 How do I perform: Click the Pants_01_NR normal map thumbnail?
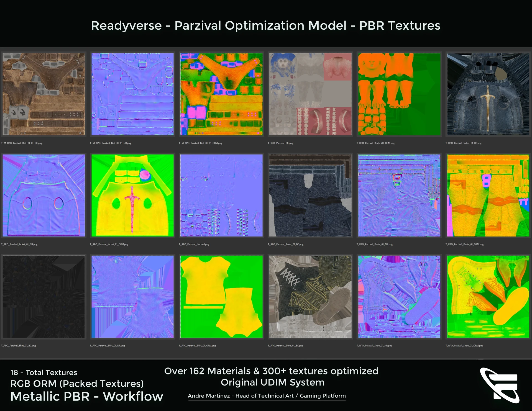click(399, 195)
